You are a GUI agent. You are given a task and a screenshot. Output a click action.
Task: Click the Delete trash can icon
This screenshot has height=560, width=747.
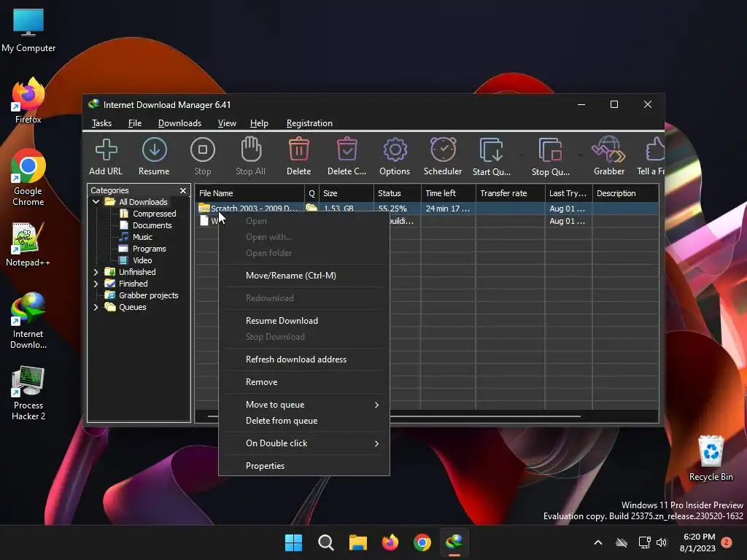(x=298, y=149)
